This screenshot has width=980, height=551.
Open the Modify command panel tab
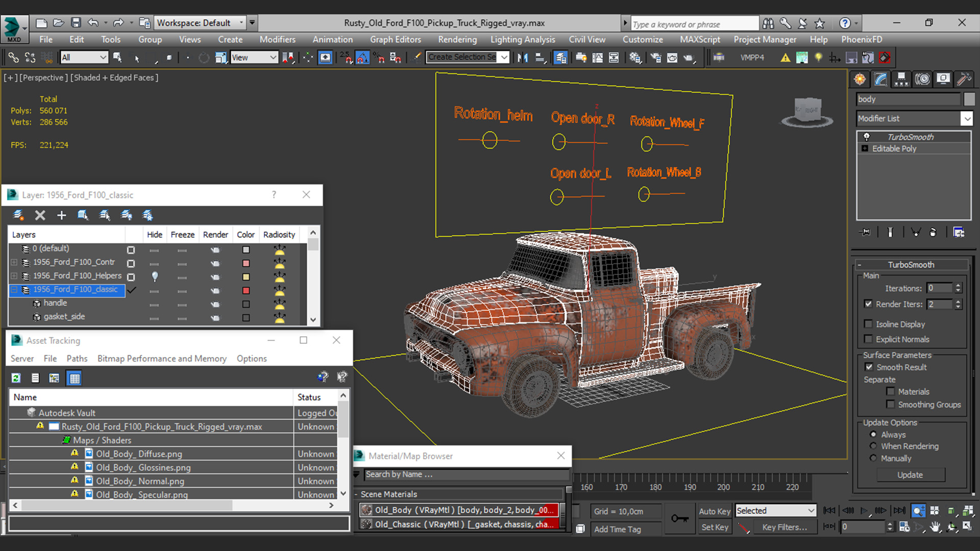[881, 79]
